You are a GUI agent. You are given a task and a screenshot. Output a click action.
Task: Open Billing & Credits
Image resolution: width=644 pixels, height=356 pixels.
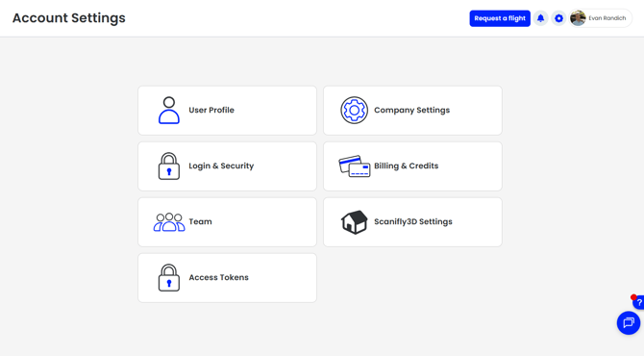[x=412, y=166]
